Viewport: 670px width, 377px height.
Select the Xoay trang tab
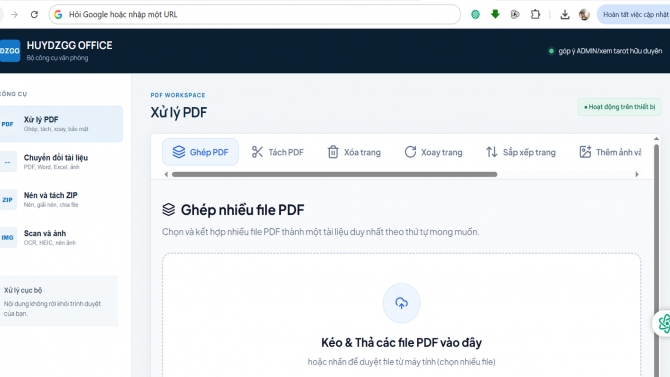point(433,152)
